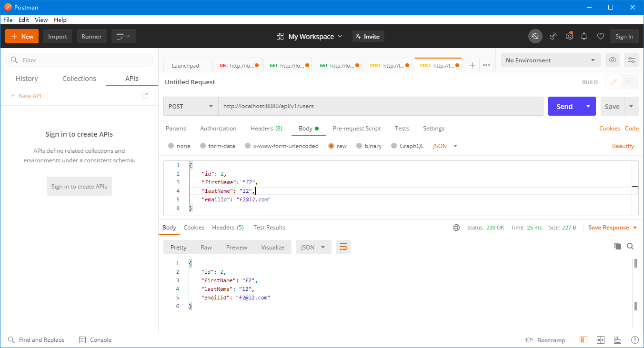Click the environment quick look eye icon
Viewport: 644px width, 348px height.
[613, 60]
